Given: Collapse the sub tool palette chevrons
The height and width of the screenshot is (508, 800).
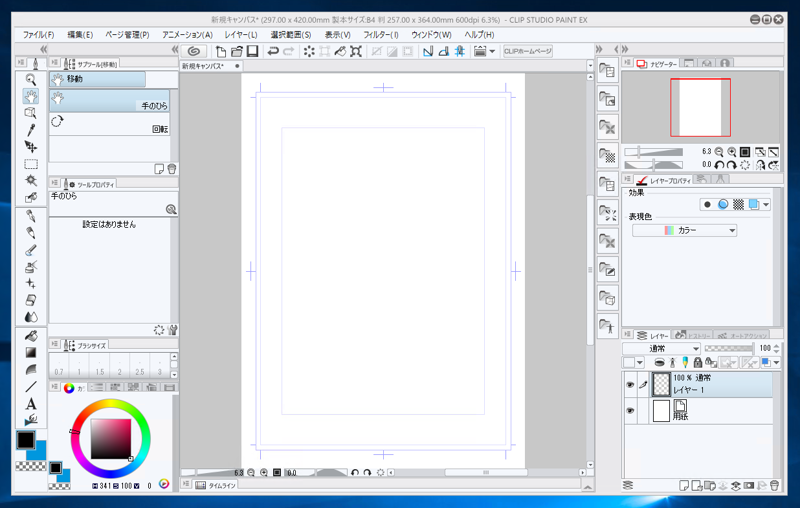Looking at the screenshot, I should point(175,49).
